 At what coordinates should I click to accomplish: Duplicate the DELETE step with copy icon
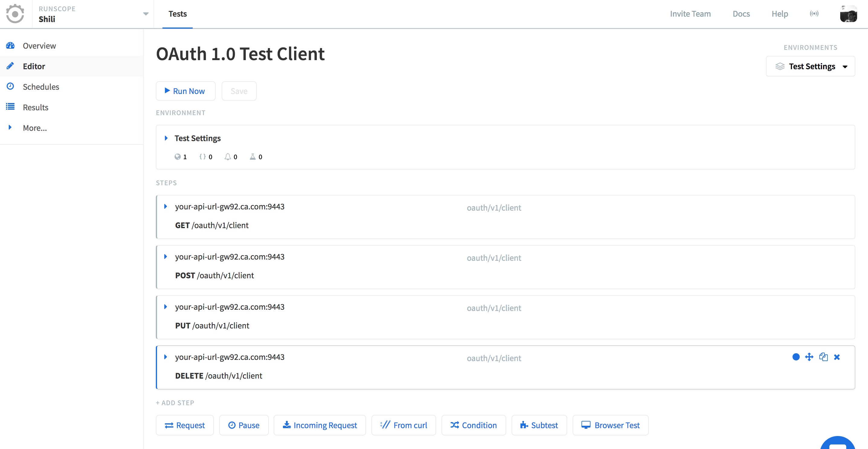823,357
